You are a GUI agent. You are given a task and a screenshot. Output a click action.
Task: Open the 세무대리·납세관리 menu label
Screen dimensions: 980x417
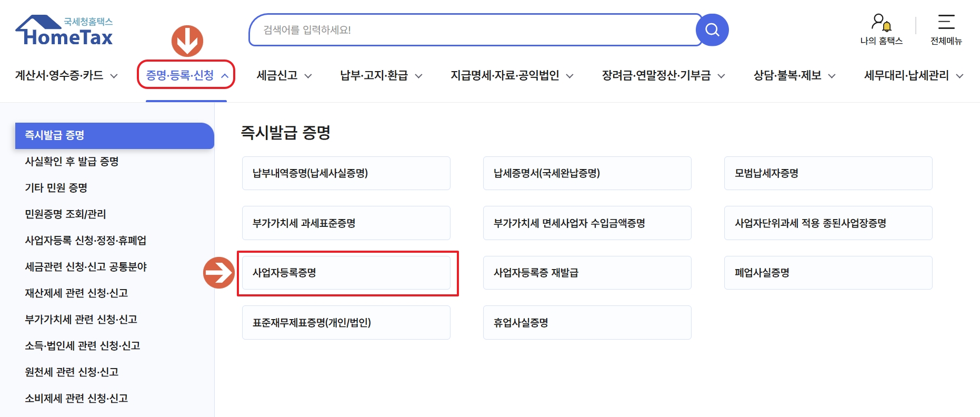click(x=906, y=75)
